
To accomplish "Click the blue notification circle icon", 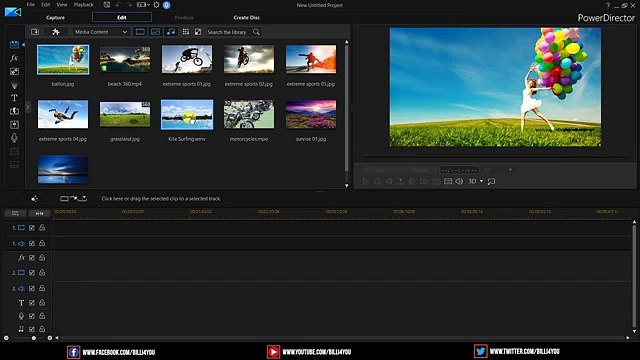I will click(x=167, y=5).
